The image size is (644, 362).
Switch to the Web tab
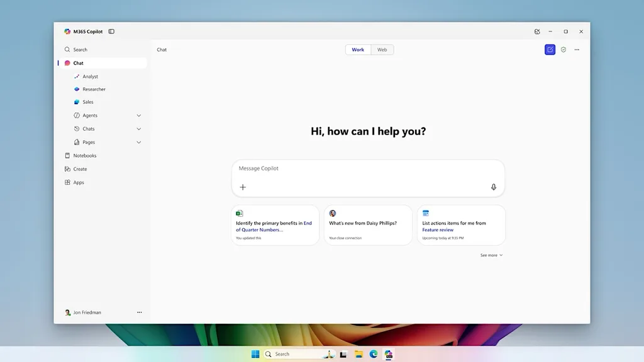(382, 50)
